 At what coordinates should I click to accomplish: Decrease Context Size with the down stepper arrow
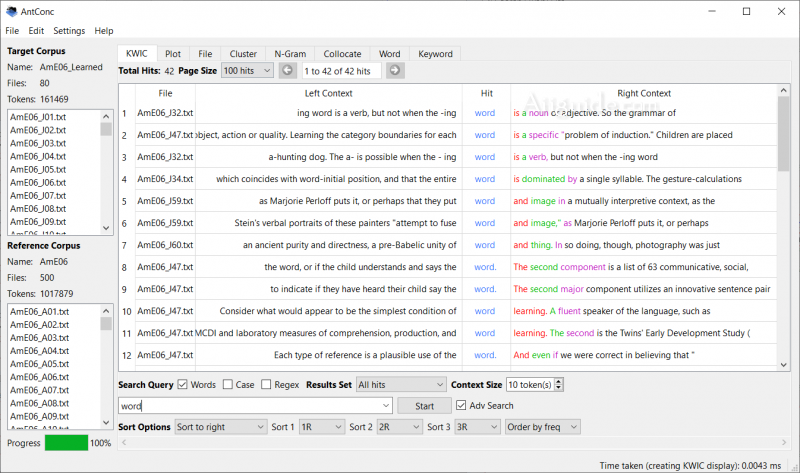(x=559, y=388)
